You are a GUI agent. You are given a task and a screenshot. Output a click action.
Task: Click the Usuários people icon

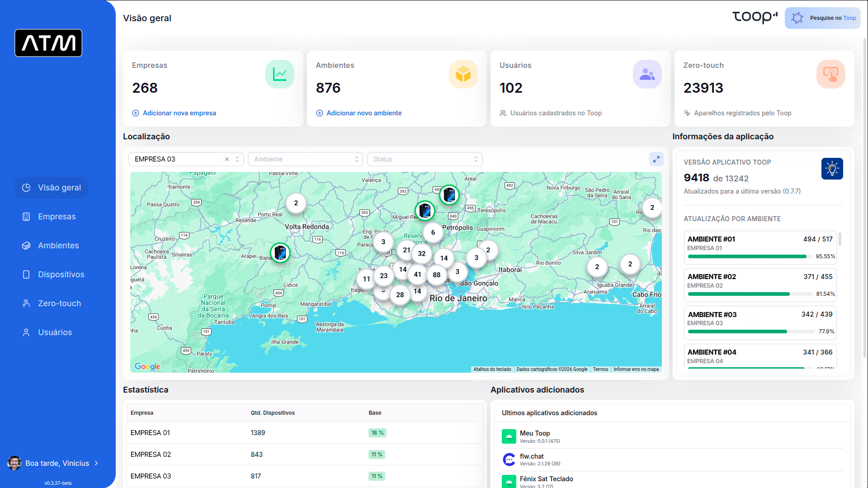[x=647, y=74]
